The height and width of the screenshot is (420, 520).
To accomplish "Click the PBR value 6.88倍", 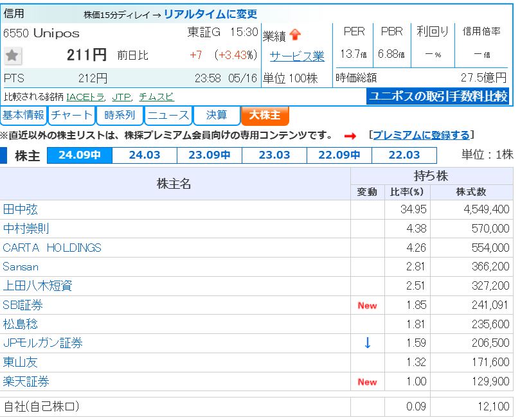I will pos(391,54).
